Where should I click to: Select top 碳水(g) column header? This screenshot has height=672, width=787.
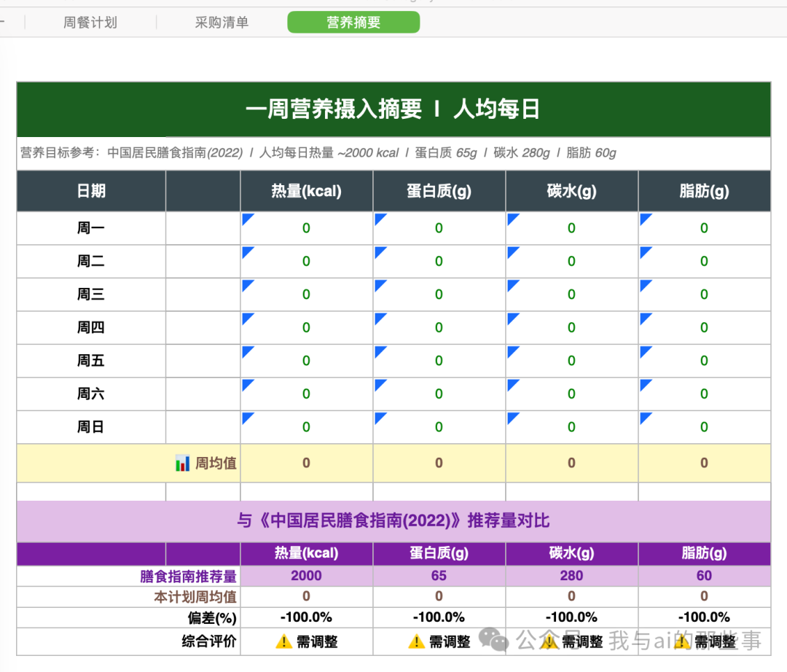point(571,191)
